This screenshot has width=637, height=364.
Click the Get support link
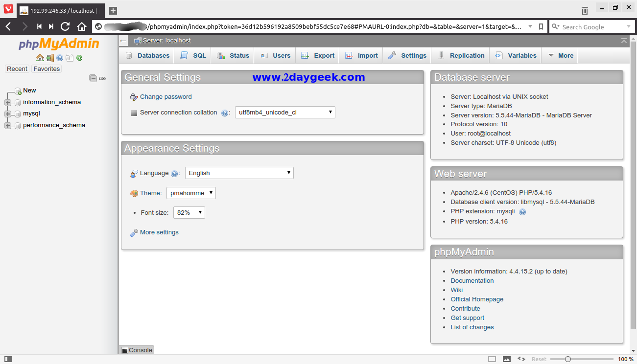[468, 318]
